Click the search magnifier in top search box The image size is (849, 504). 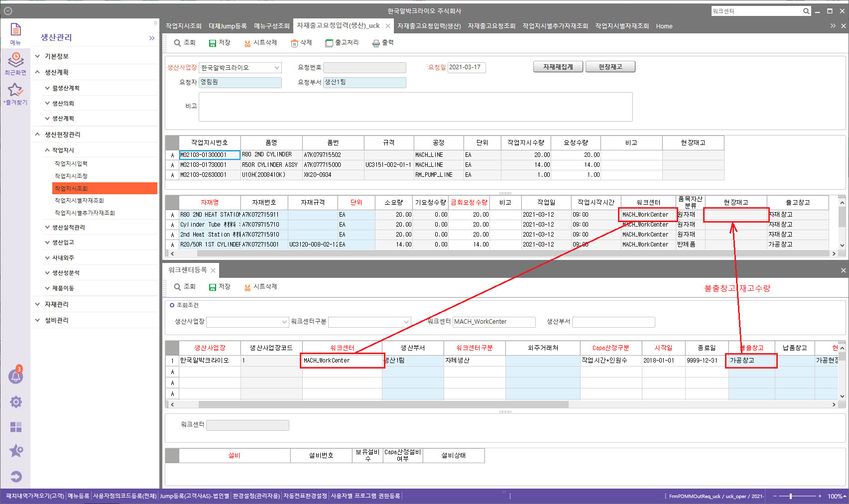[806, 11]
